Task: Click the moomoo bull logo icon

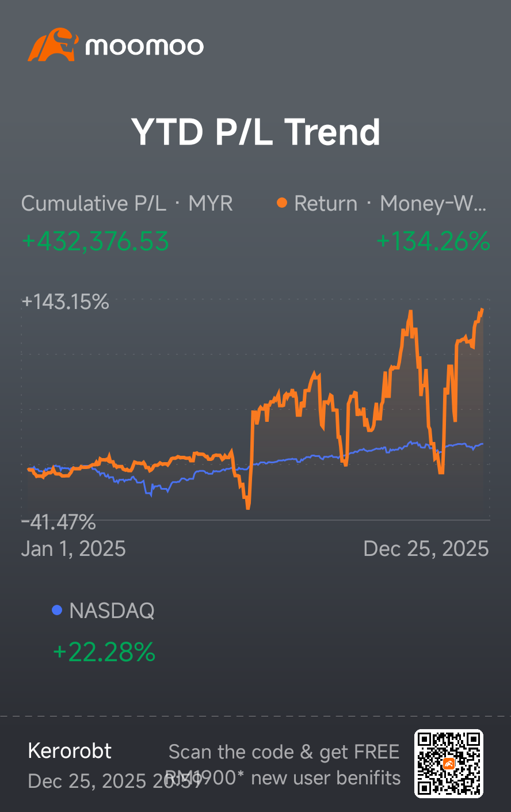Action: [52, 45]
